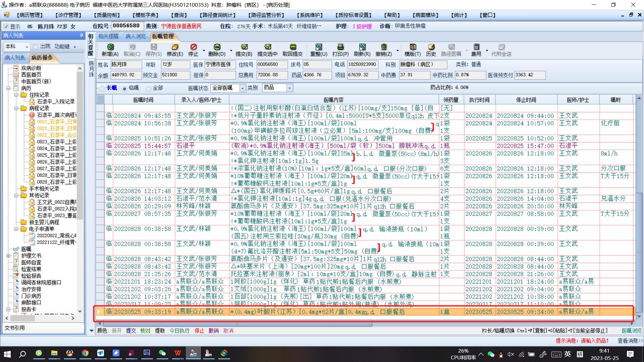Screen dimensions: 644x362
Task: Open the 质量控制 menu
Action: [106, 15]
